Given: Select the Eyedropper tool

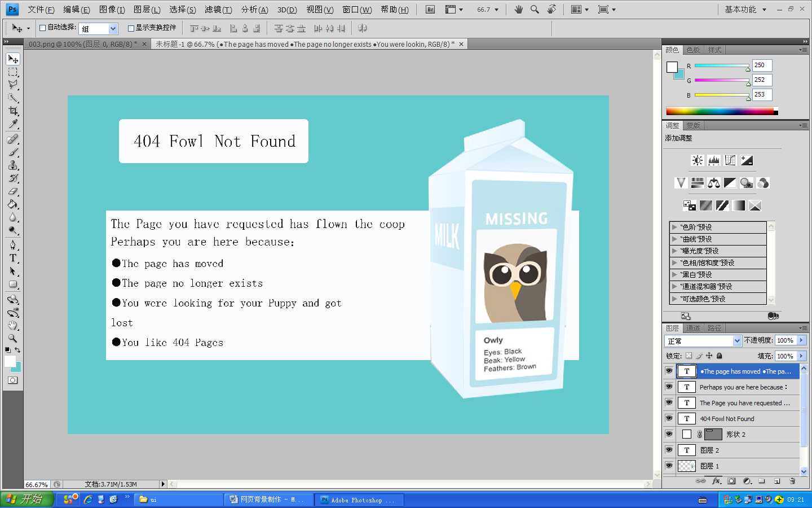Looking at the screenshot, I should 13,124.
